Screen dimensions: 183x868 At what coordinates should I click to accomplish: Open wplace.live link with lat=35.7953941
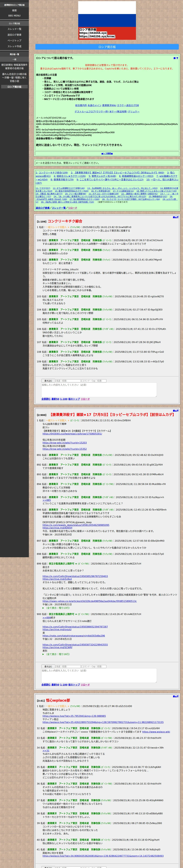74,716
